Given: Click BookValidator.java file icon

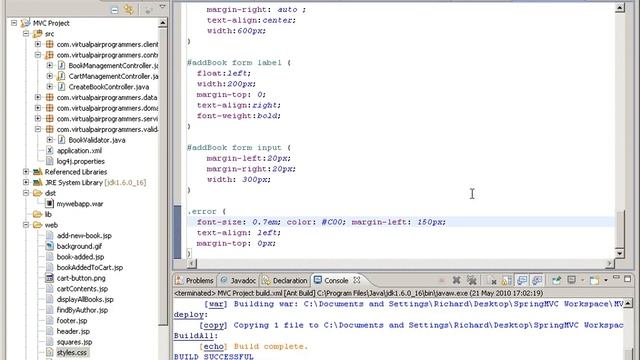Looking at the screenshot, I should pyautogui.click(x=61, y=140).
